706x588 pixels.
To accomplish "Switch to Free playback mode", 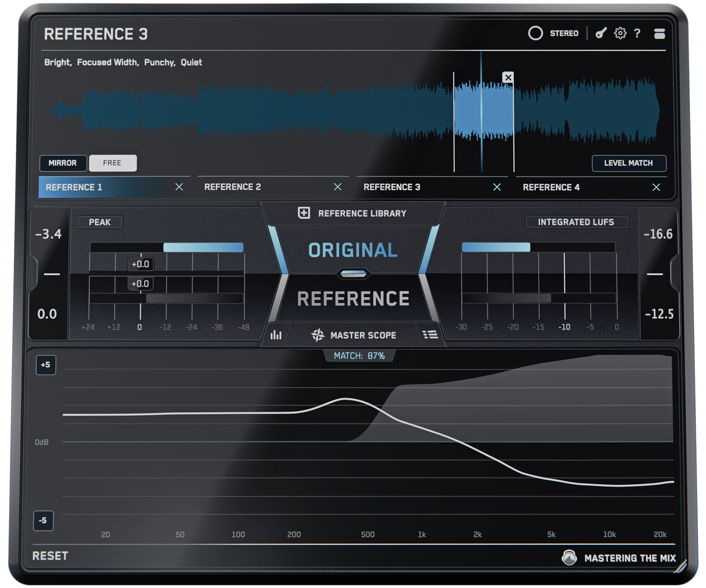I will pyautogui.click(x=113, y=163).
